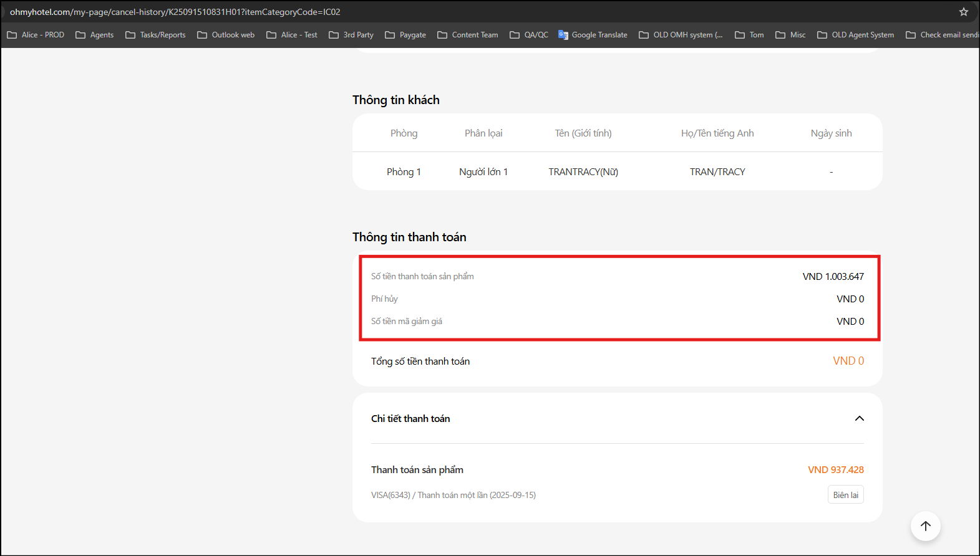Image resolution: width=980 pixels, height=556 pixels.
Task: Collapse the Chi tiết thanh toán section
Action: pyautogui.click(x=859, y=418)
